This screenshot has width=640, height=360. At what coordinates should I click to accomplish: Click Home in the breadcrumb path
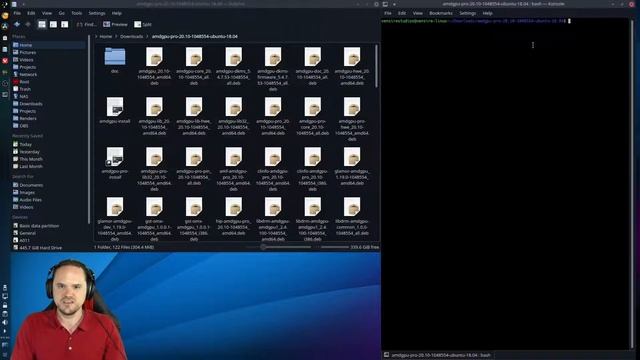point(106,36)
